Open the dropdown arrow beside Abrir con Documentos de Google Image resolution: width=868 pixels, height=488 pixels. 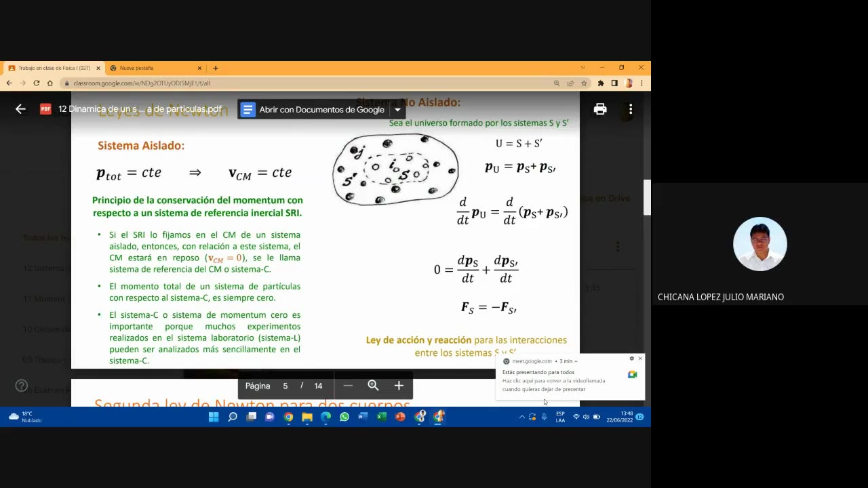click(x=397, y=110)
